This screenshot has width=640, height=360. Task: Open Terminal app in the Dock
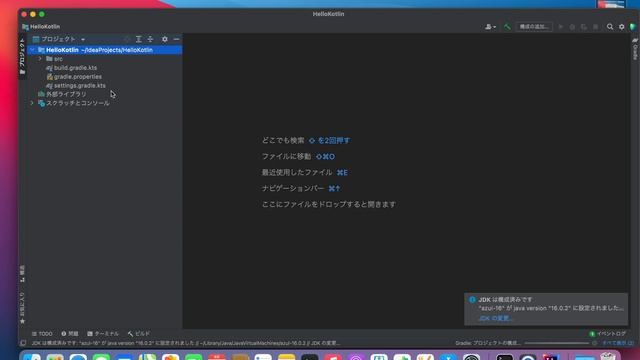click(505, 358)
